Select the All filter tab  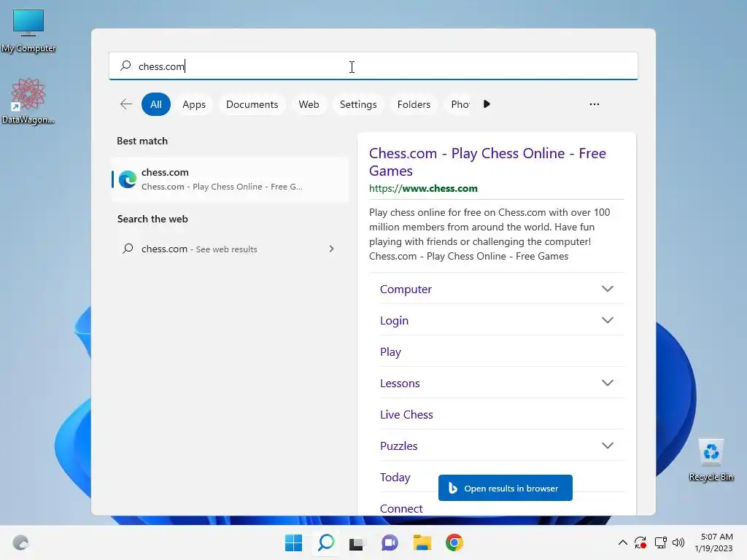click(x=156, y=104)
